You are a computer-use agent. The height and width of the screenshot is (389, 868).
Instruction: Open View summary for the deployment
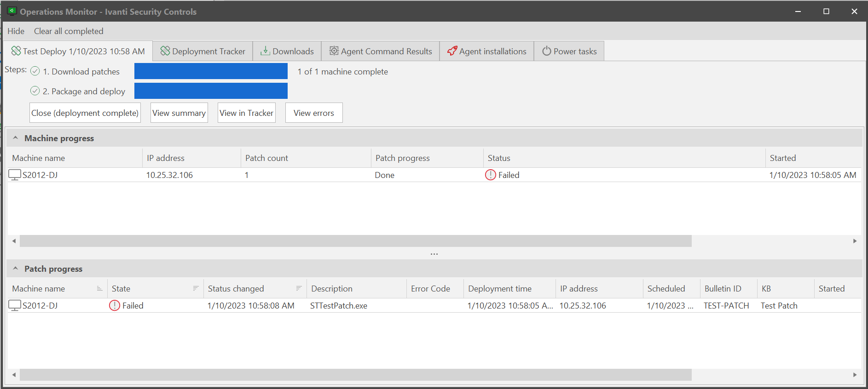click(179, 113)
